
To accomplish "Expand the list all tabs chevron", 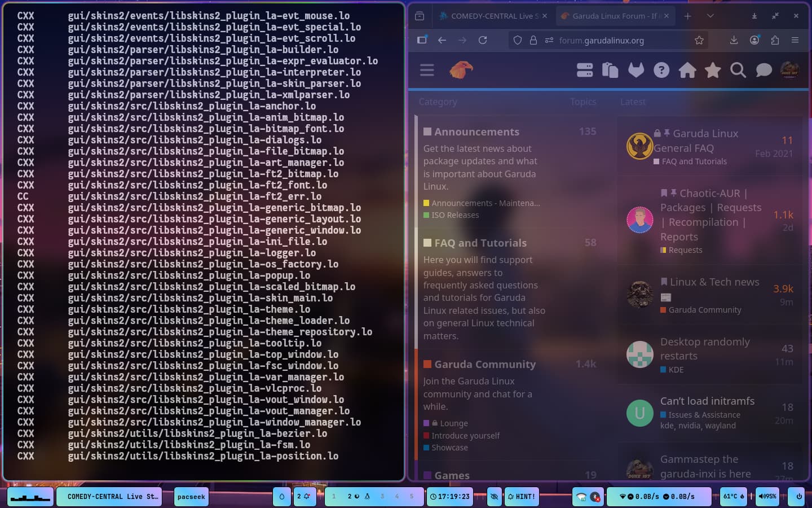I will coord(710,16).
